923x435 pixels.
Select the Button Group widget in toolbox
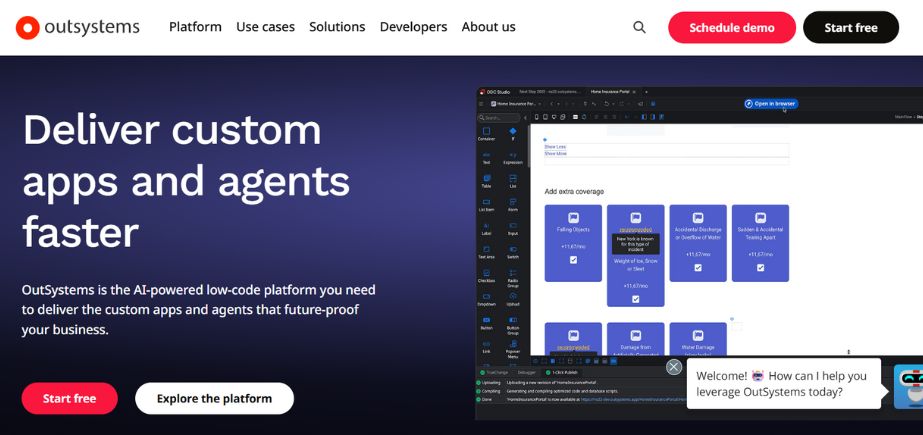click(x=513, y=324)
